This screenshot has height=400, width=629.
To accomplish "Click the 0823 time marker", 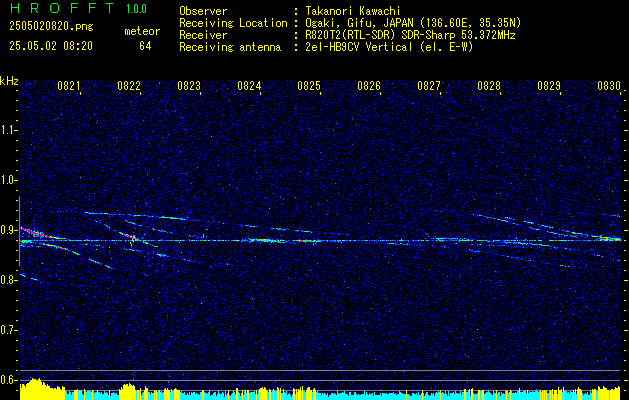I will (189, 85).
